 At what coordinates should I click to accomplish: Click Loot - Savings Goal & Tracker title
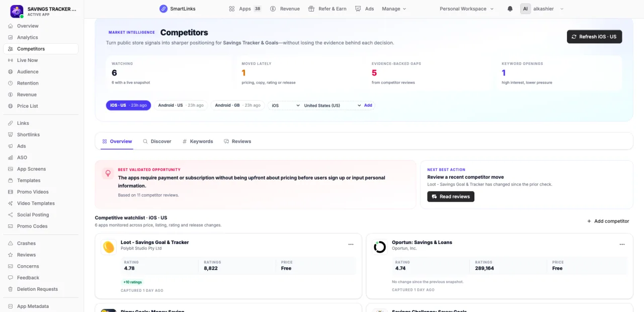pos(154,242)
